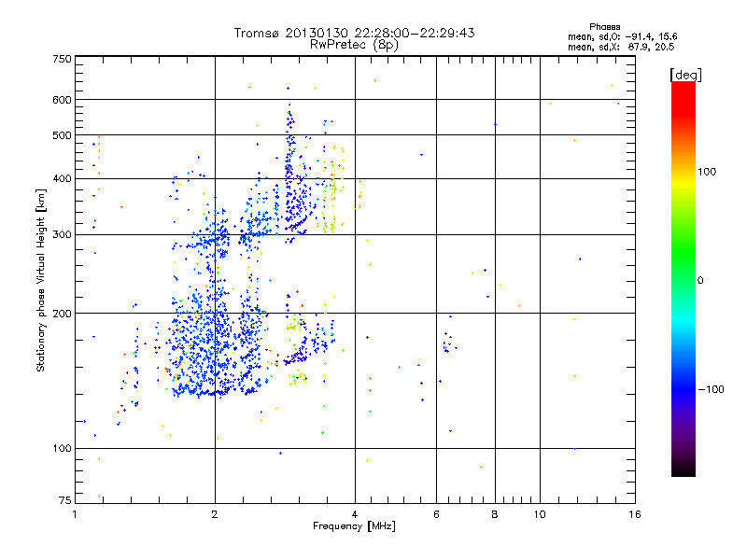Click the x-axis tick label '8'
Image resolution: width=747 pixels, height=560 pixels.
tap(495, 514)
